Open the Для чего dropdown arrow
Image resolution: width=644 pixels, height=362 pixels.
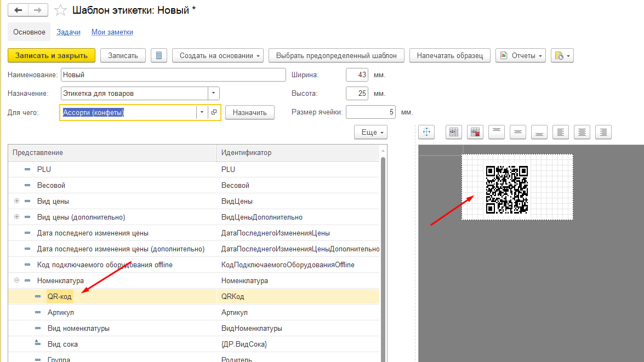tap(202, 112)
